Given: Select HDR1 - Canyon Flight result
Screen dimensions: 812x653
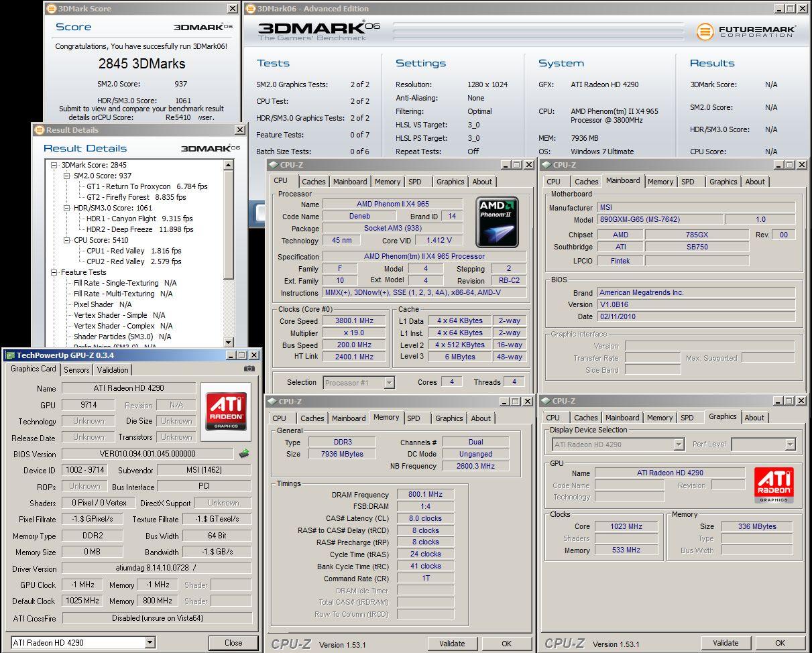Looking at the screenshot, I should coord(139,219).
